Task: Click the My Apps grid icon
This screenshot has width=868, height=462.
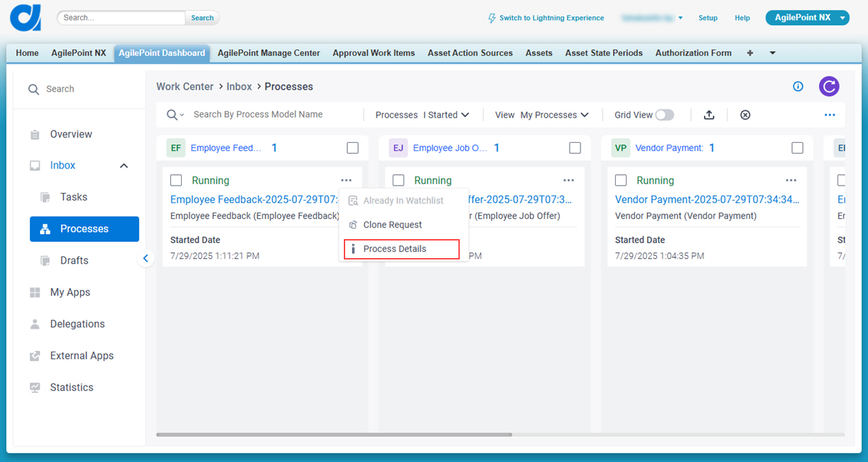Action: click(35, 293)
